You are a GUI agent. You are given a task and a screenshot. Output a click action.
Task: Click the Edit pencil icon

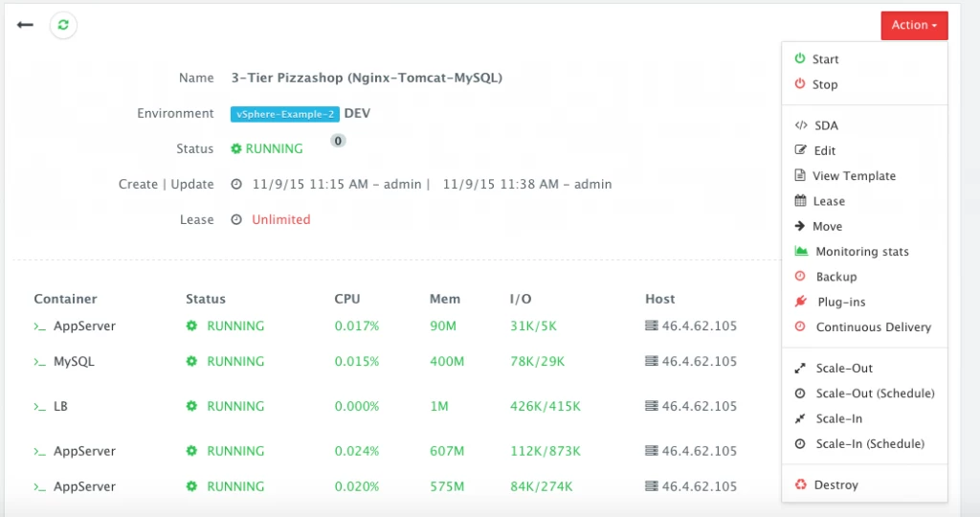coord(801,150)
